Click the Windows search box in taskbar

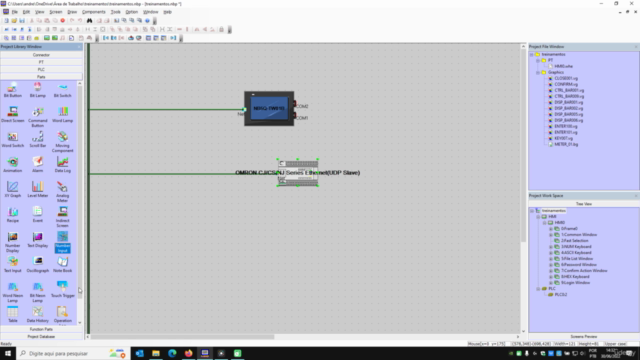tap(73, 353)
